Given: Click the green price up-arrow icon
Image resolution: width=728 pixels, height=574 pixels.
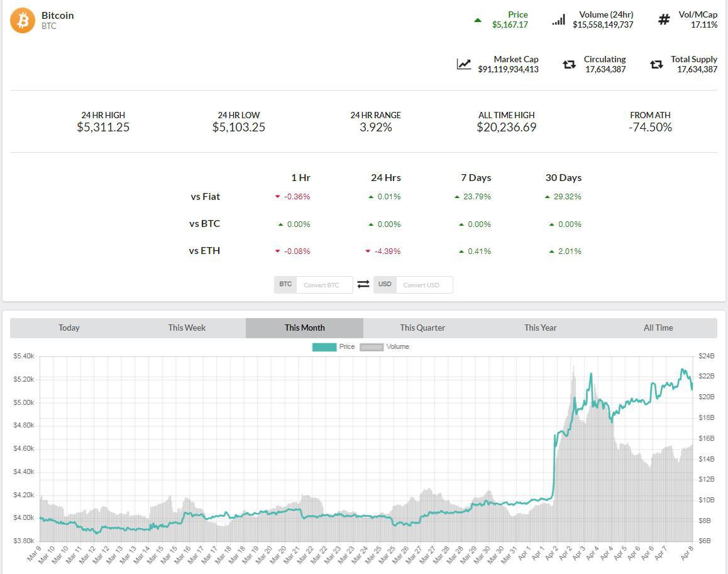Looking at the screenshot, I should [477, 20].
